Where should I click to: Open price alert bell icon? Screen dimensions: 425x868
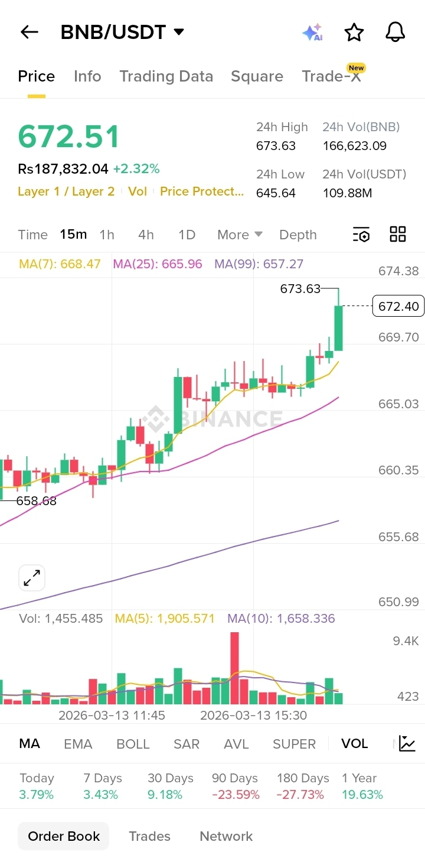click(395, 32)
